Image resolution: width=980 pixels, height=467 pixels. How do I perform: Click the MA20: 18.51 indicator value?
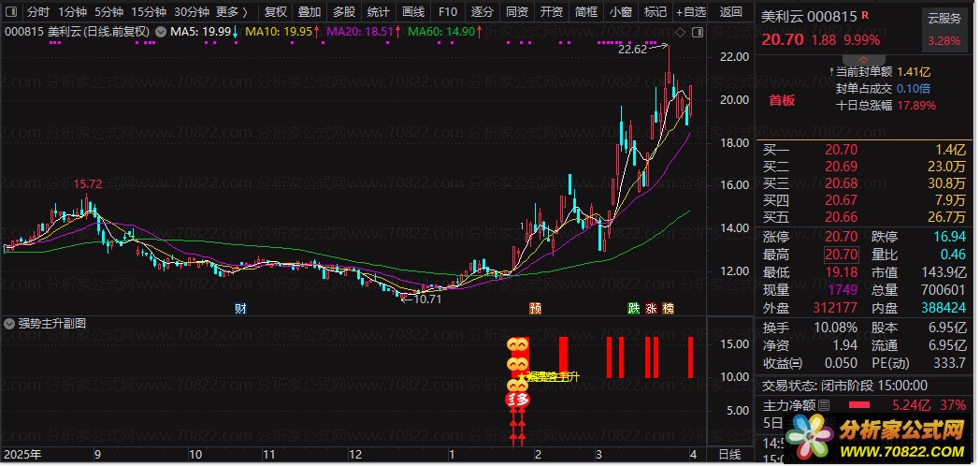click(360, 31)
